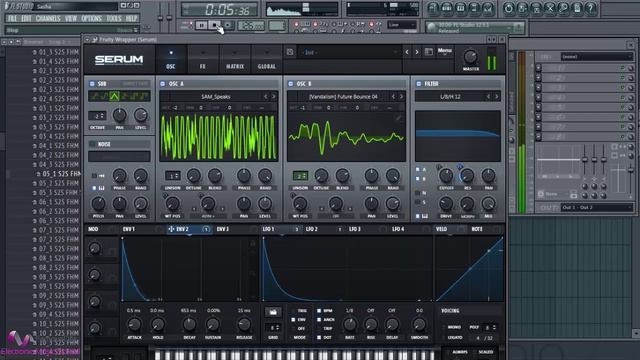Next wavetable arrow for OSC B
Image resolution: width=640 pixels, height=360 pixels.
[402, 97]
